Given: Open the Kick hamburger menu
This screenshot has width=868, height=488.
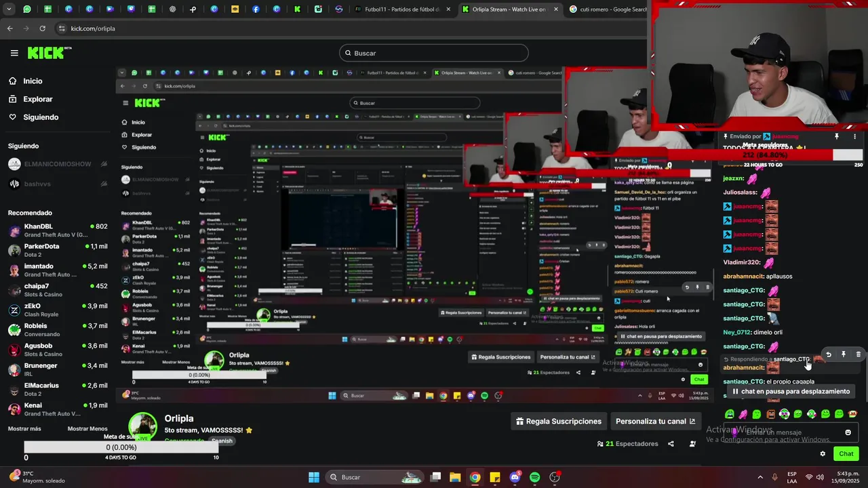Looking at the screenshot, I should [14, 53].
